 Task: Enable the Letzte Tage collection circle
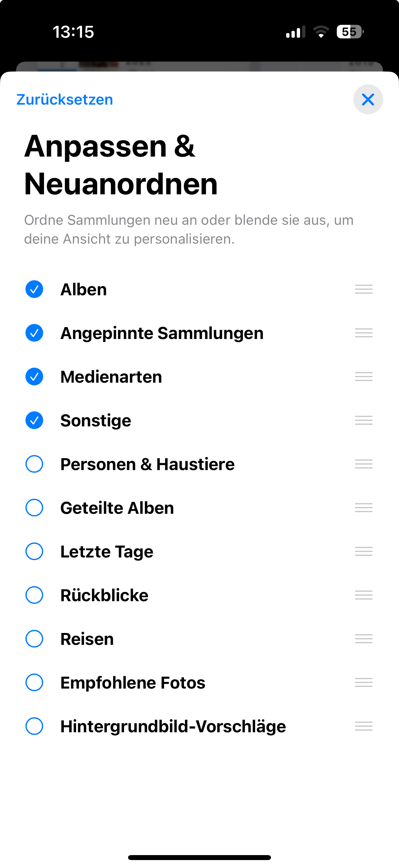click(34, 551)
